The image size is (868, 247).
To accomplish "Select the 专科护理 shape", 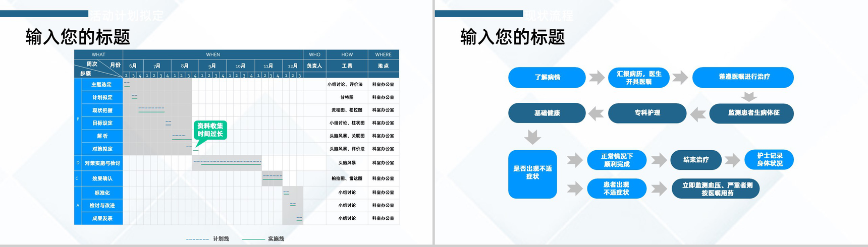I will click(647, 113).
